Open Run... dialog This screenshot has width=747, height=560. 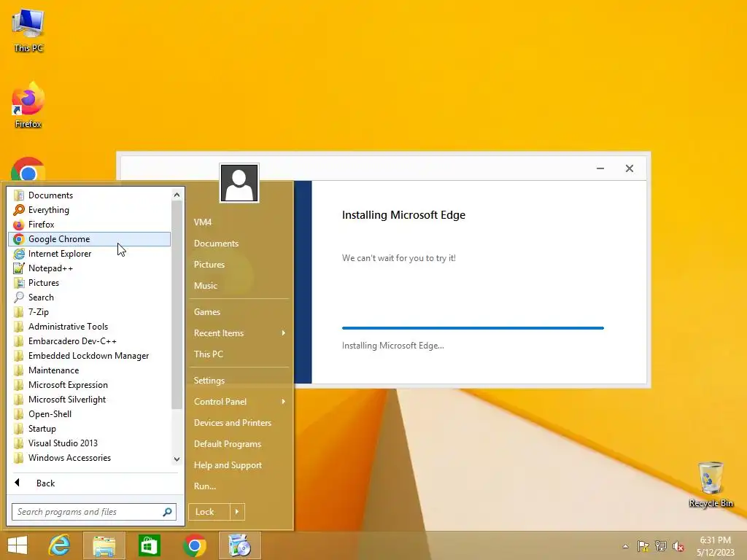tap(239, 486)
